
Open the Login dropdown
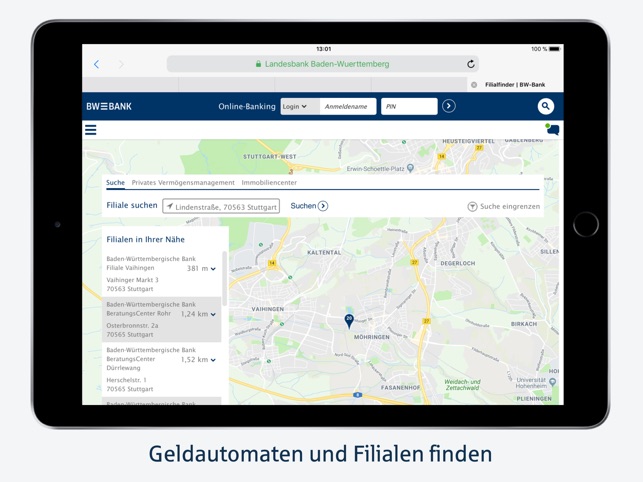(x=299, y=106)
